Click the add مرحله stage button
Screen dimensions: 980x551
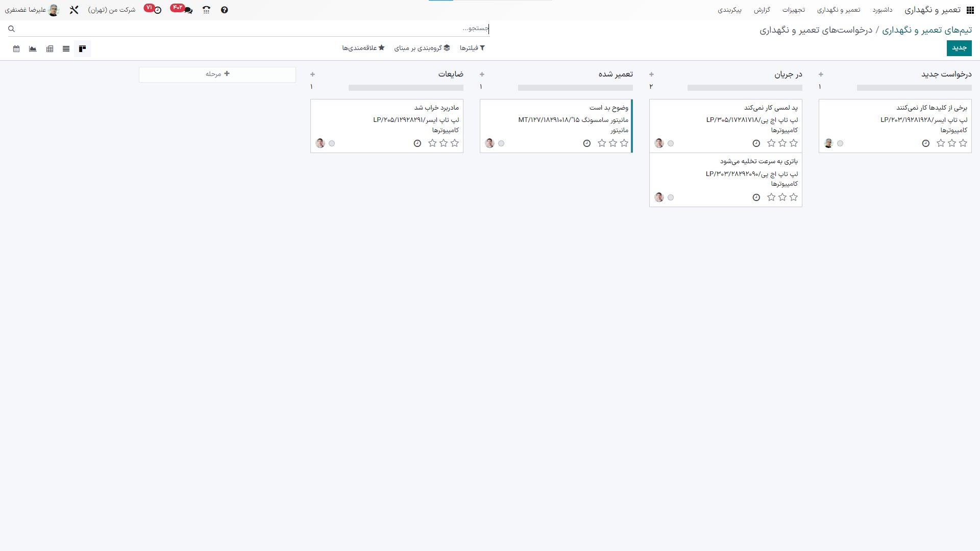click(x=217, y=74)
